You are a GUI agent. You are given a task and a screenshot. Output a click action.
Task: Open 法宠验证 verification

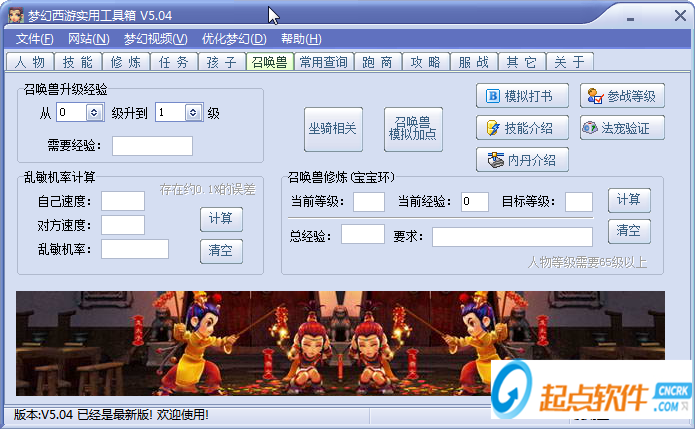coord(622,128)
